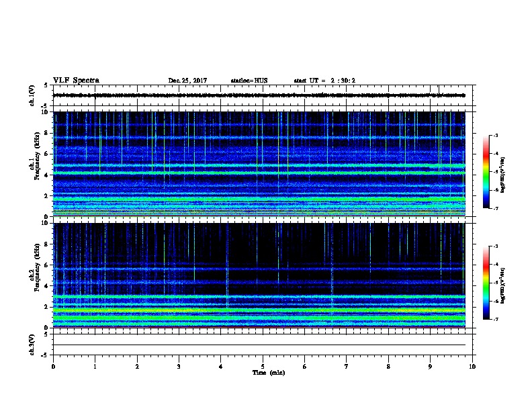Click the "VLF Spectra" title text

[x=76, y=81]
